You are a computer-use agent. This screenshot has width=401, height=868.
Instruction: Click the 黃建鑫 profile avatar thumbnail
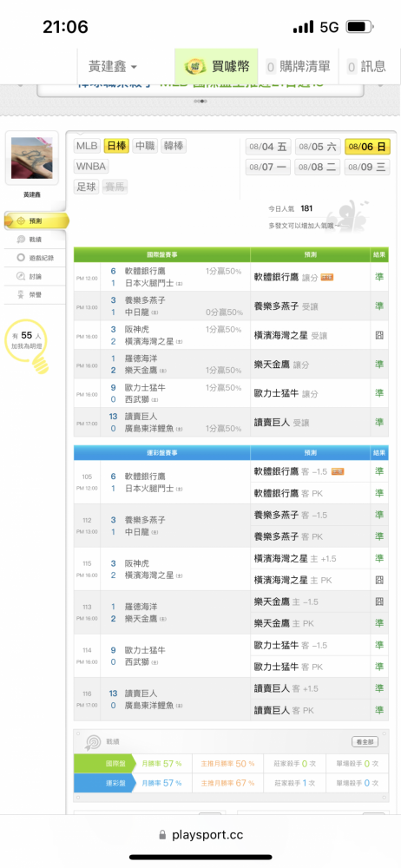point(31,158)
